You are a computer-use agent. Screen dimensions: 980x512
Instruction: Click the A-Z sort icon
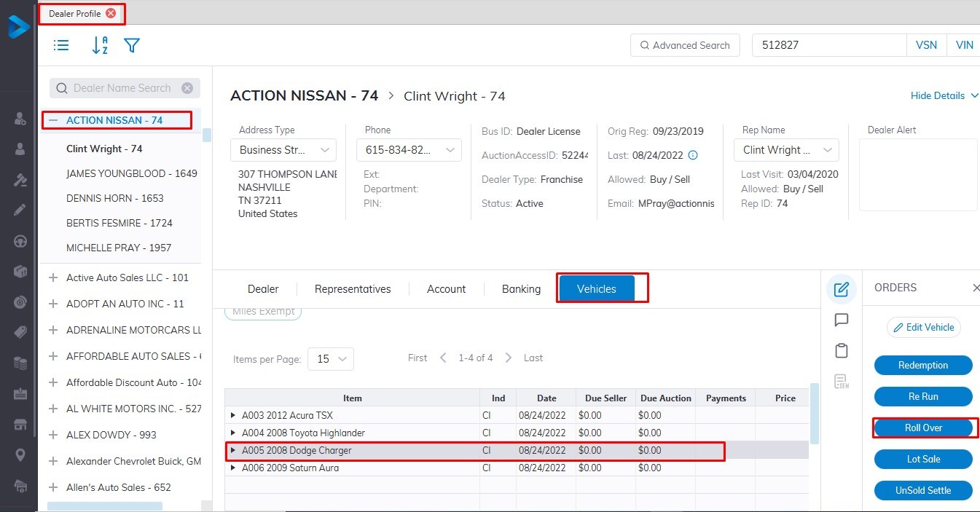[x=99, y=45]
